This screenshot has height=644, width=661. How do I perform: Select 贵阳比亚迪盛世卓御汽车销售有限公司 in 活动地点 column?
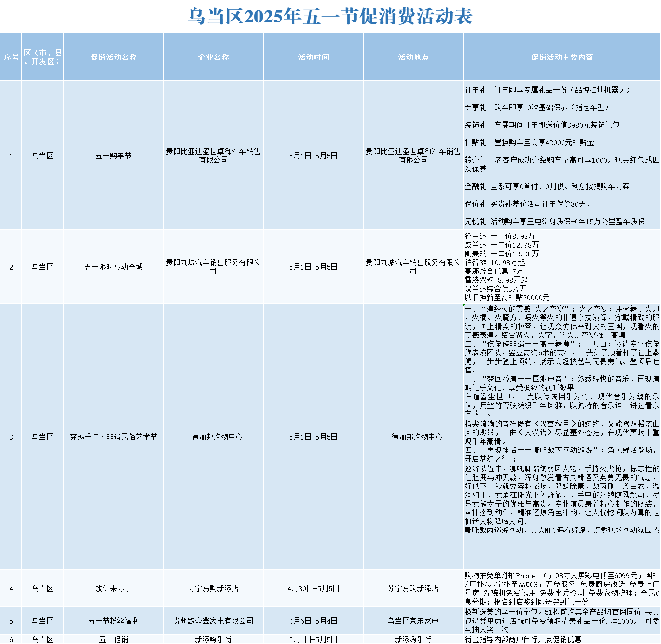(413, 156)
